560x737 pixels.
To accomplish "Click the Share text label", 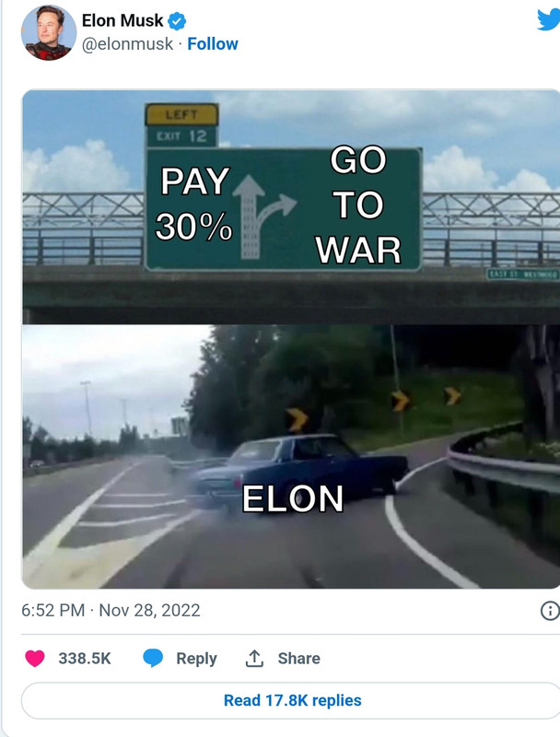I will [298, 658].
